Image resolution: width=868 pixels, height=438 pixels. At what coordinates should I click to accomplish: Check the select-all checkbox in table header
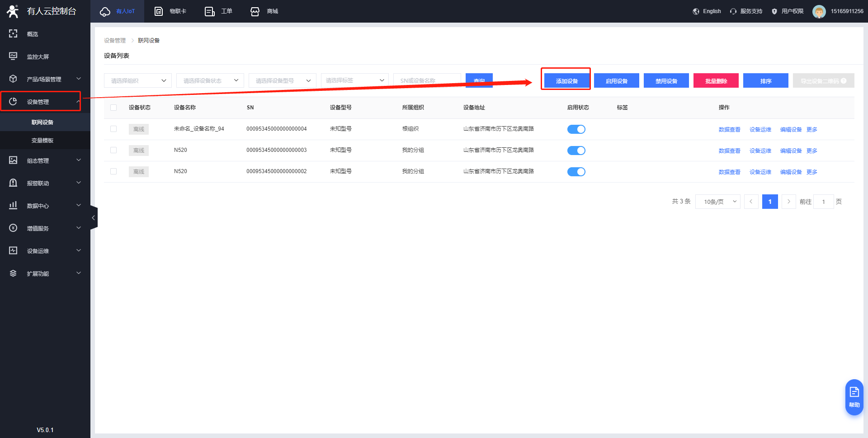113,108
